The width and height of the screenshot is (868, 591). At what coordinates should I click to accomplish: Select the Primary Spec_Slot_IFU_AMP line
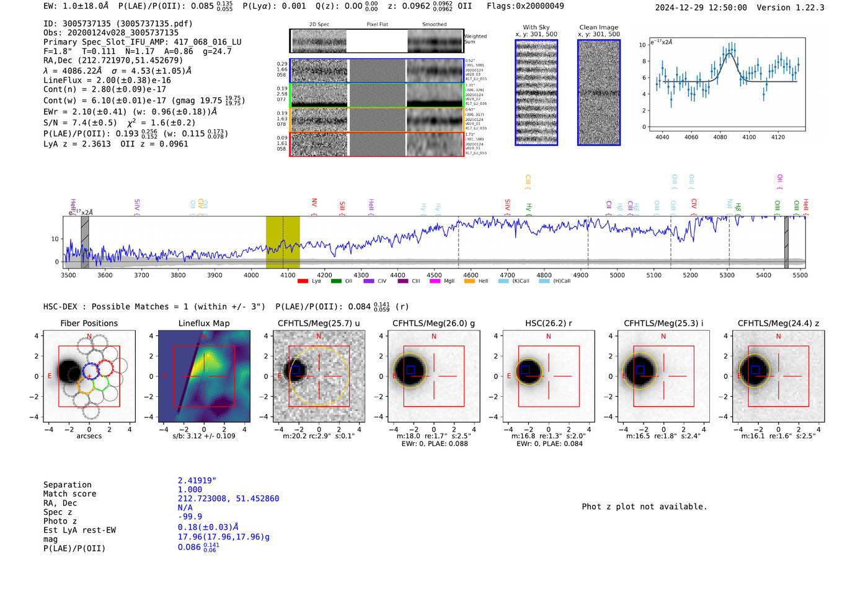tap(143, 42)
